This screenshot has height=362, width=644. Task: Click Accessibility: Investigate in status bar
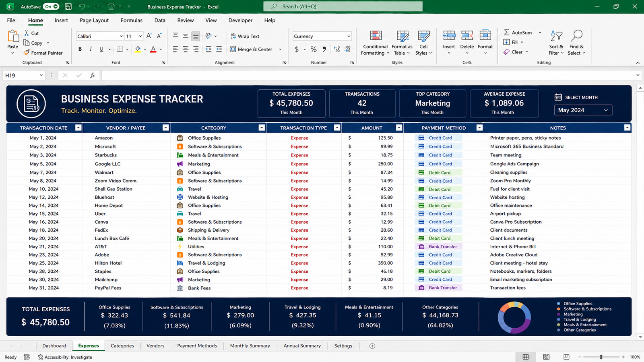pos(65,357)
